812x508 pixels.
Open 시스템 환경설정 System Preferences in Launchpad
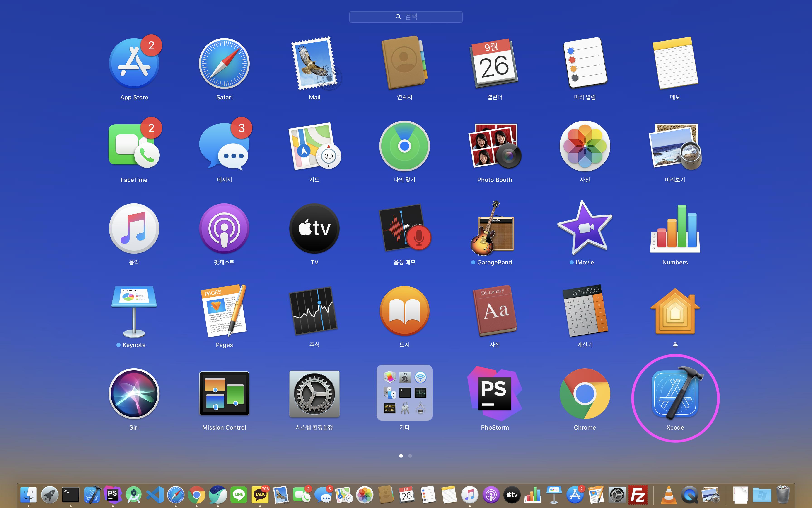tap(314, 394)
